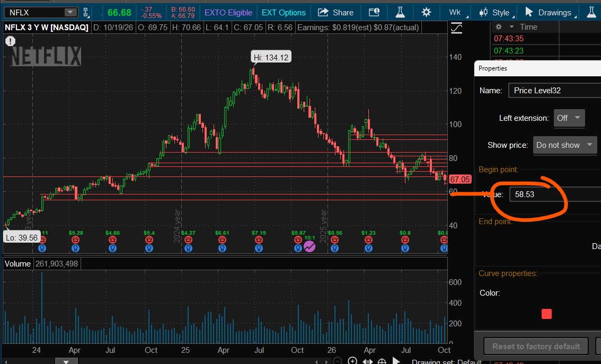Open chart settings gear icon
Screen dimensions: 601x364
[426, 12]
